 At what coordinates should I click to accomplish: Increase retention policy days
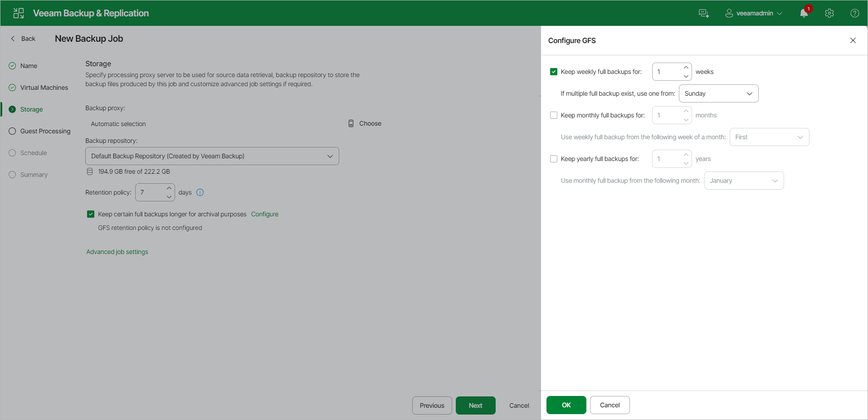[x=169, y=188]
